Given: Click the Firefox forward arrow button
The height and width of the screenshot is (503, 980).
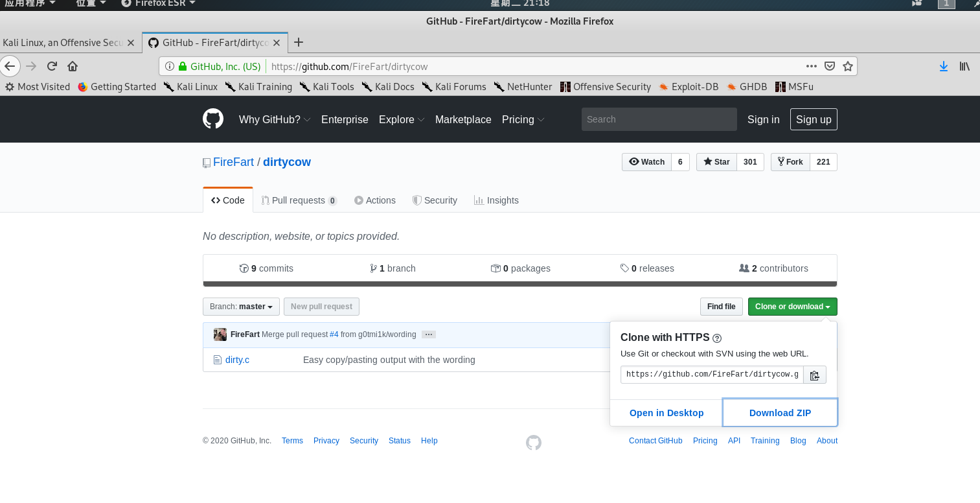Looking at the screenshot, I should click(x=31, y=66).
